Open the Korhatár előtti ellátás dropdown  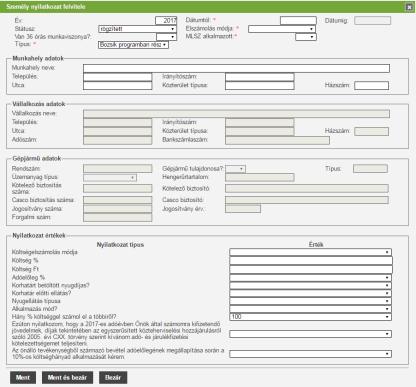click(x=310, y=293)
